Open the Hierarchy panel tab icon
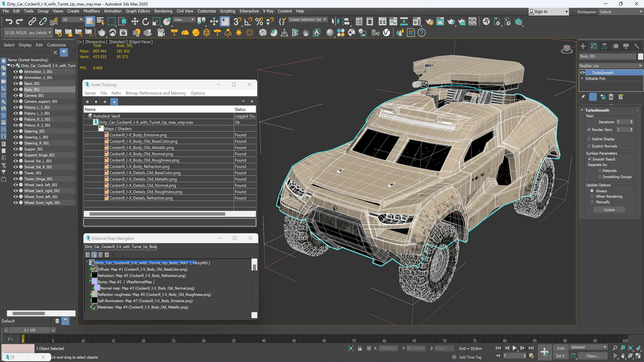Image resolution: width=644 pixels, height=362 pixels. [x=604, y=46]
